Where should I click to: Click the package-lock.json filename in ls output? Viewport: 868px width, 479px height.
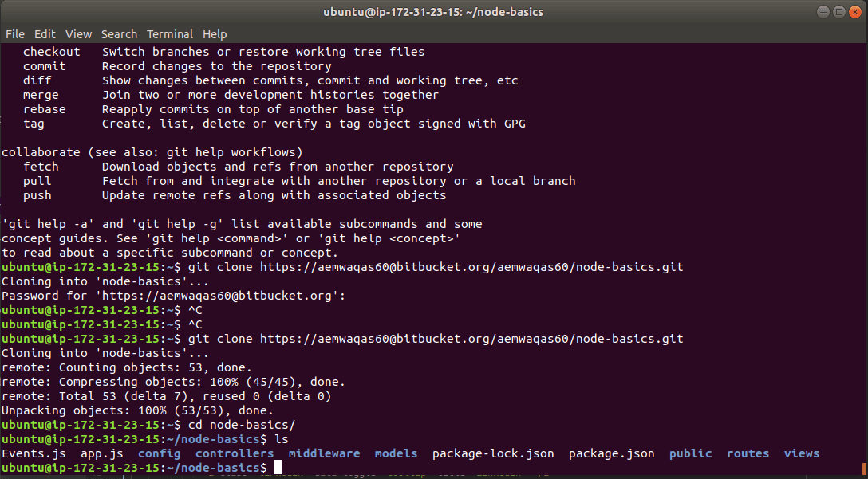[x=493, y=453]
